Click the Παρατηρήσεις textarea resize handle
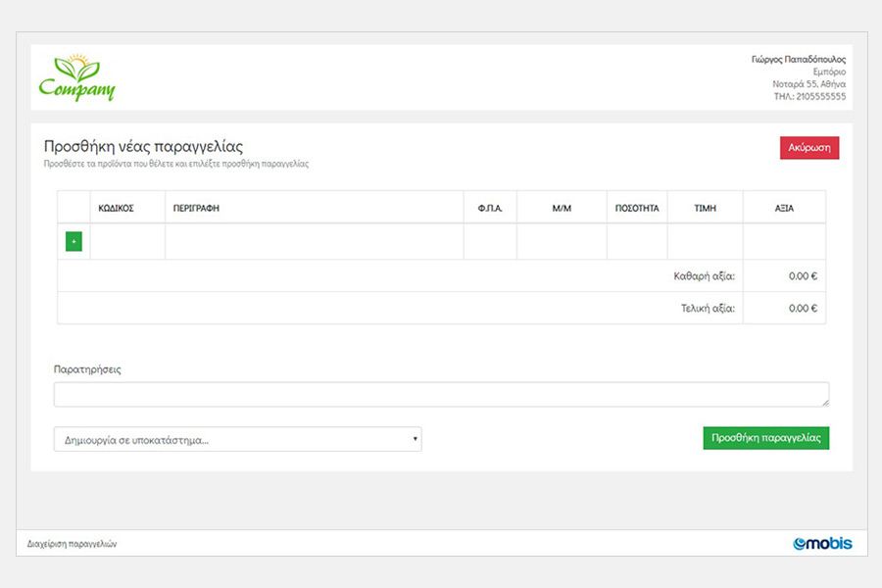 point(824,402)
